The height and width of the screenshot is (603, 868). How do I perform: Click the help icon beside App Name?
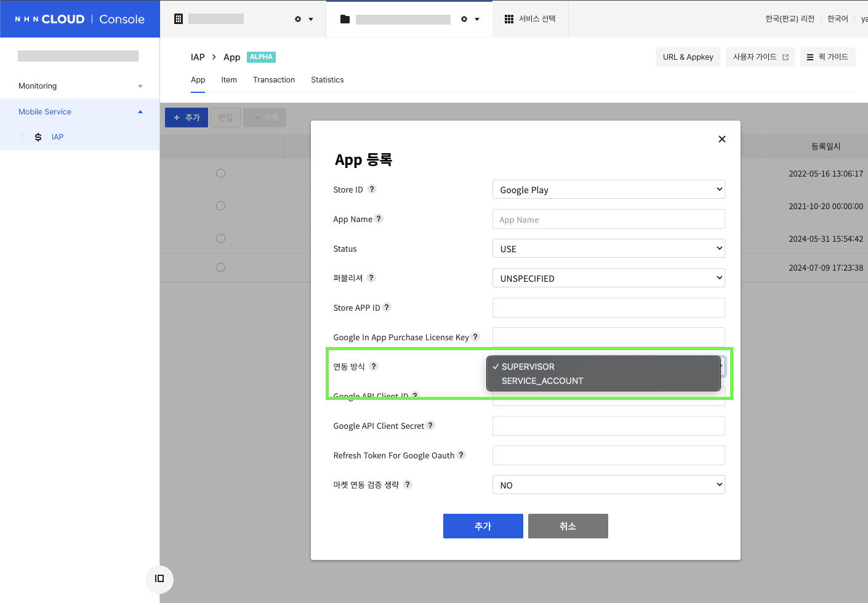coord(379,219)
